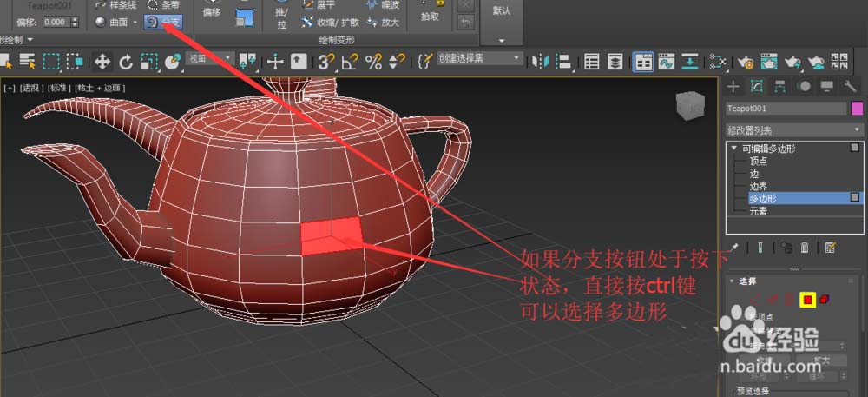This screenshot has height=397, width=868.
Task: Click the 放大 exaggerate tool
Action: click(383, 22)
